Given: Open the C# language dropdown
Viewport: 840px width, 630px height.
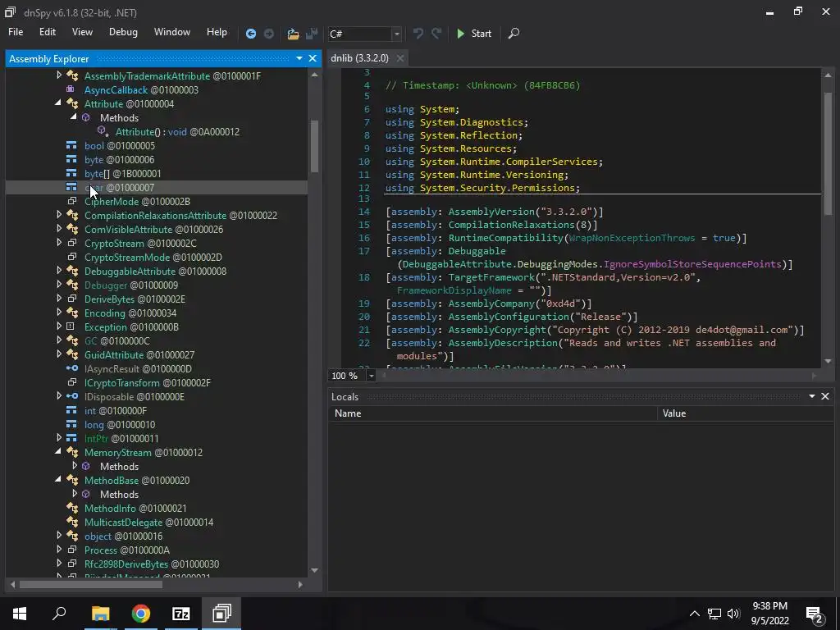Looking at the screenshot, I should click(396, 34).
